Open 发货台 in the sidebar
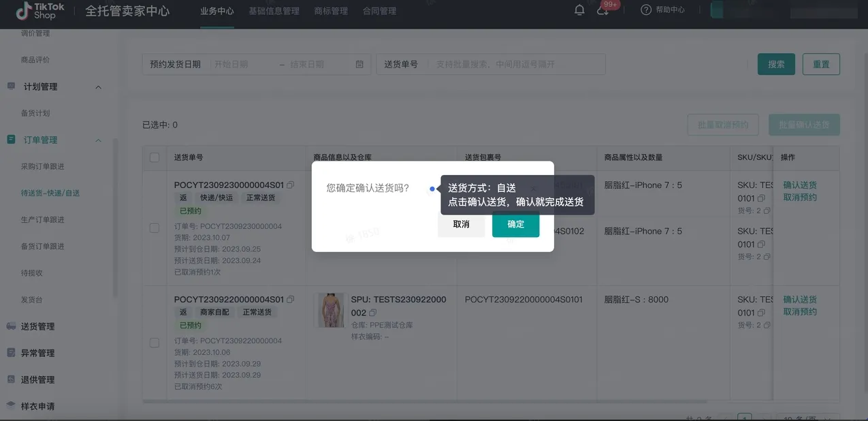Viewport: 868px width, 421px height. [32, 300]
